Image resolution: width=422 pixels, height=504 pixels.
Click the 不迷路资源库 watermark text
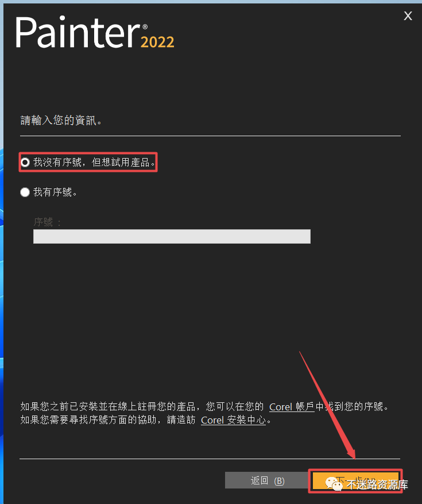pyautogui.click(x=377, y=484)
